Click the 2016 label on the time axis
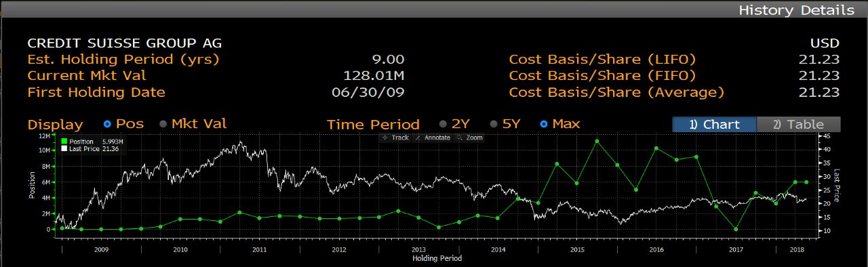868x267 pixels. 656,250
